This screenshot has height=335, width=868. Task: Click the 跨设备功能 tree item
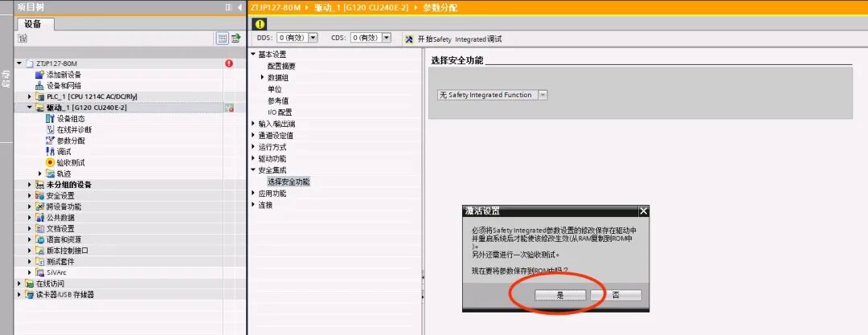[x=63, y=206]
